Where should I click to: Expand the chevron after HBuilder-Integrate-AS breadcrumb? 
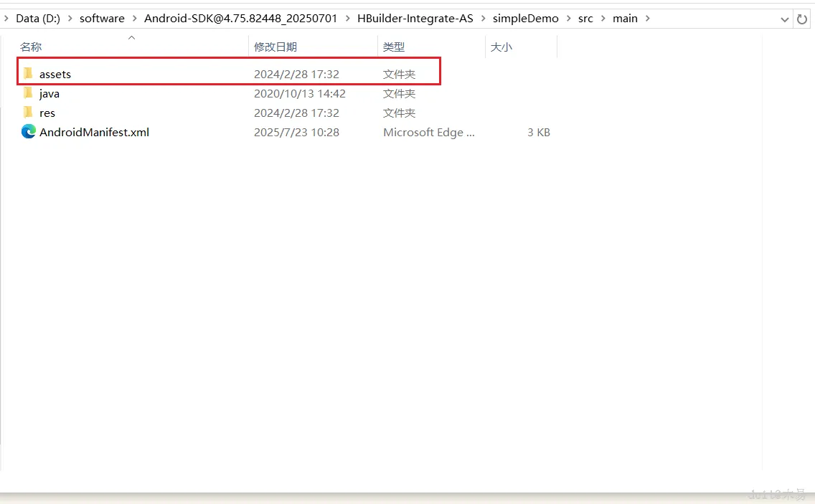(x=484, y=19)
